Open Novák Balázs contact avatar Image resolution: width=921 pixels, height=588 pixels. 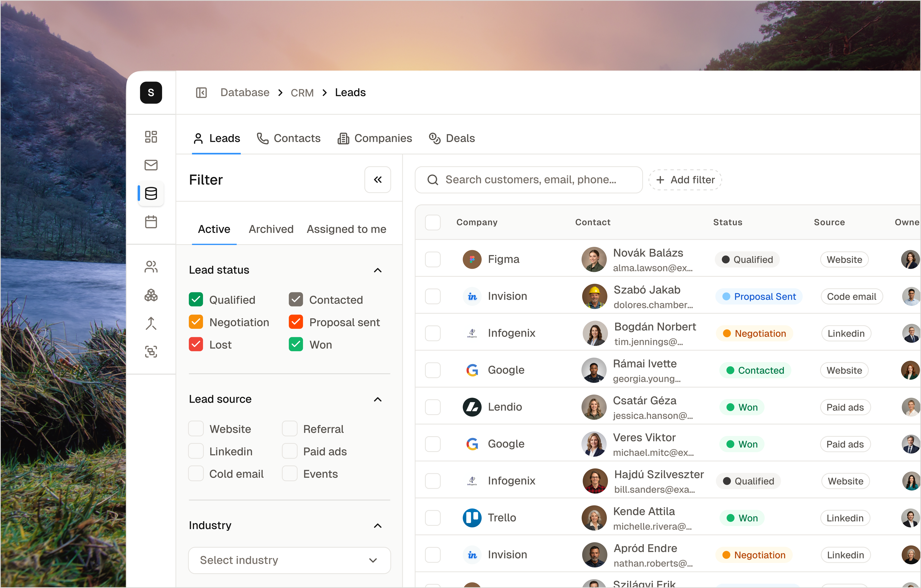point(594,259)
